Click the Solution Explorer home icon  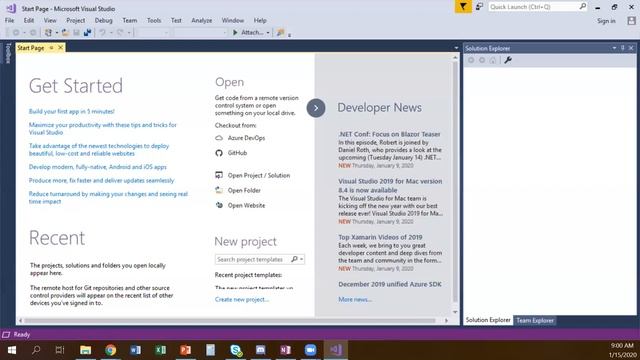pyautogui.click(x=493, y=60)
